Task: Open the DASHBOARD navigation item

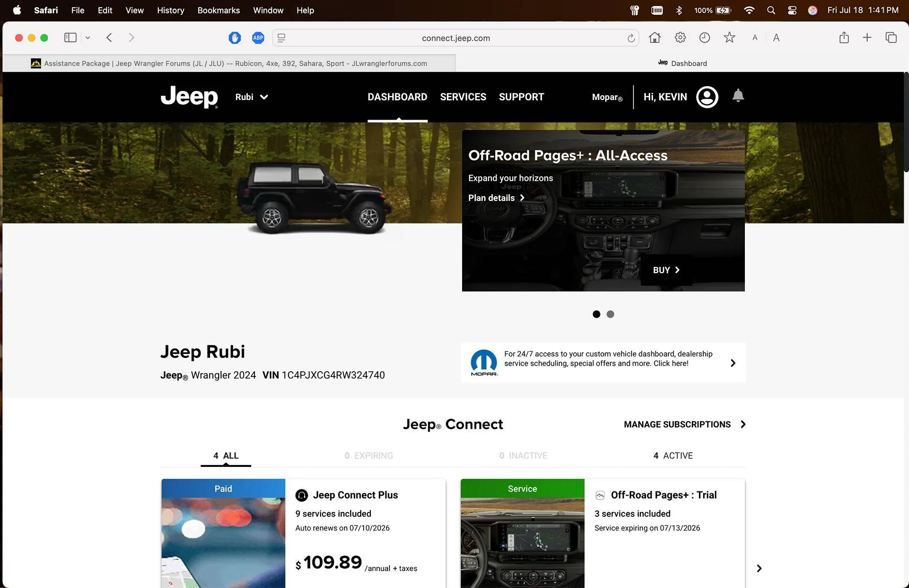Action: (x=397, y=97)
